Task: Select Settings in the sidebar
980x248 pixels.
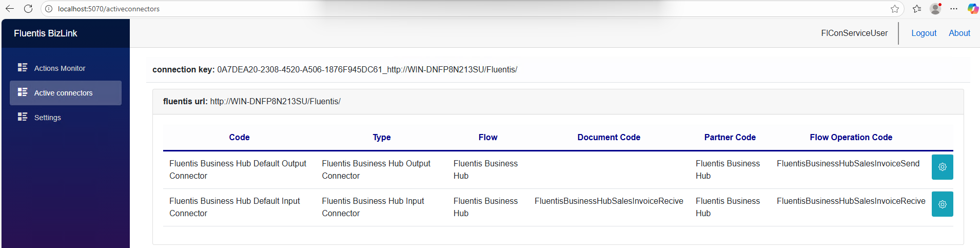Action: click(48, 118)
